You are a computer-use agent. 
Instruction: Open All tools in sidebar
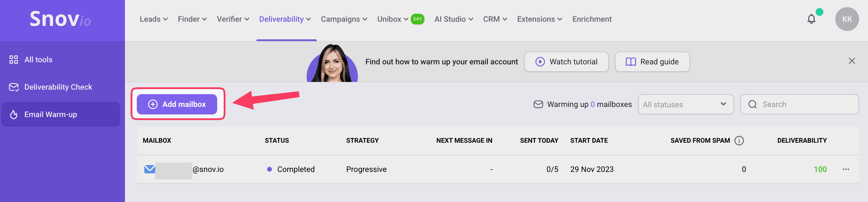point(38,60)
